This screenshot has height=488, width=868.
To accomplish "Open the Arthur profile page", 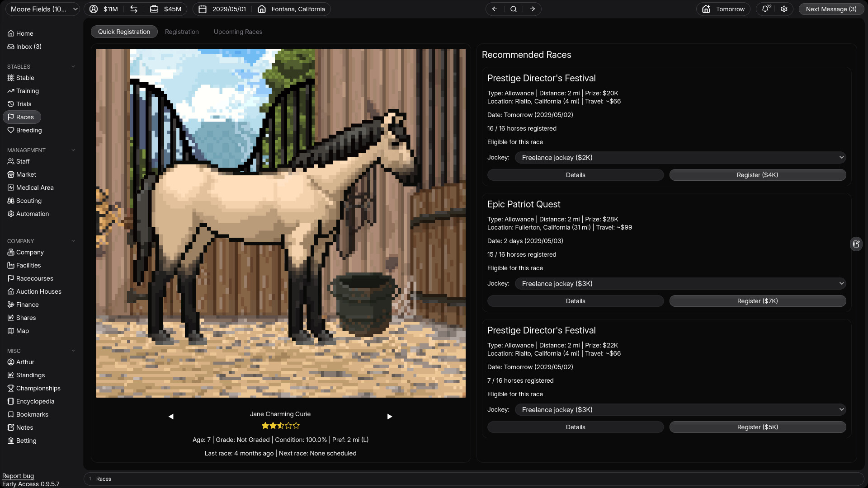I will click(x=21, y=362).
